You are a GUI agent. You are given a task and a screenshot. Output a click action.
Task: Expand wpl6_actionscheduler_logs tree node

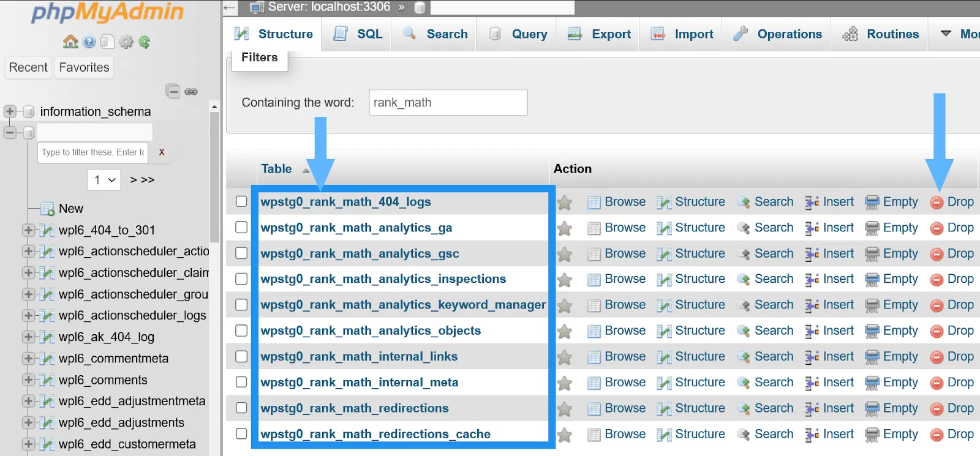28,315
